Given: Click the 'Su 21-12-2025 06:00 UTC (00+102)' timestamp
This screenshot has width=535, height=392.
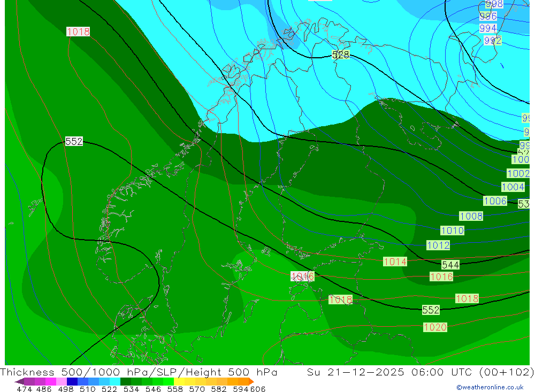Looking at the screenshot, I should 421,372.
